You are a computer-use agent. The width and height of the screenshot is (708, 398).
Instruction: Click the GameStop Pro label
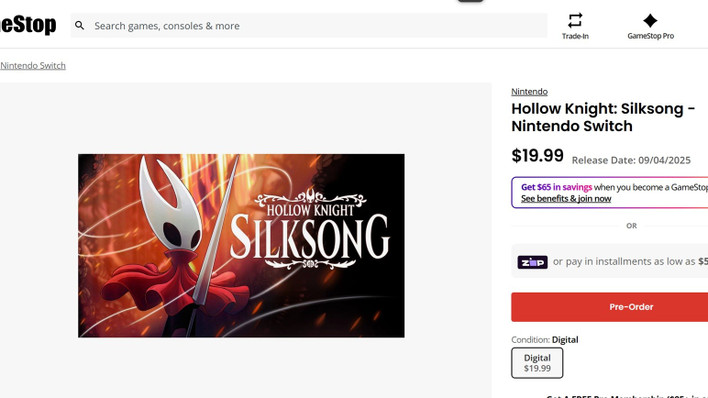(x=650, y=36)
